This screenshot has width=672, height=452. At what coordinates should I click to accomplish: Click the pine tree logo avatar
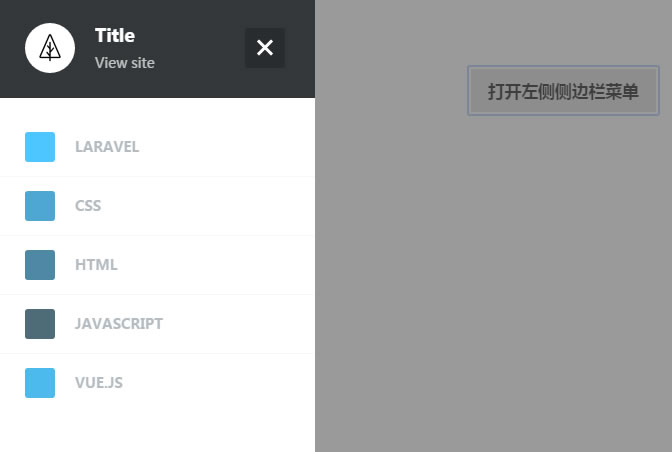pyautogui.click(x=50, y=48)
